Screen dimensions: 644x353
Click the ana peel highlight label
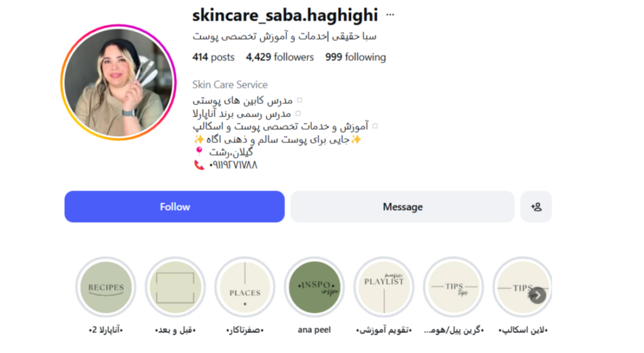point(314,330)
